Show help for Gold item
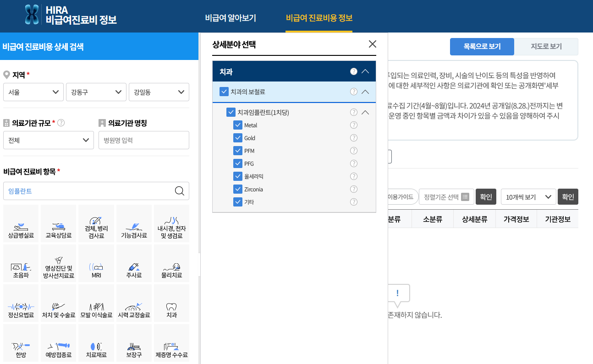593x364 pixels. 354,138
